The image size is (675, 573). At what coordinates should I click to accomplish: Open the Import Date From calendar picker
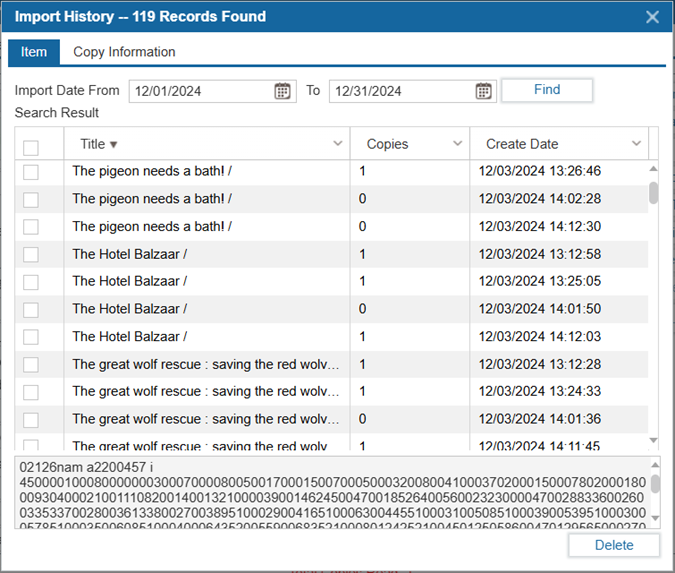[x=283, y=91]
